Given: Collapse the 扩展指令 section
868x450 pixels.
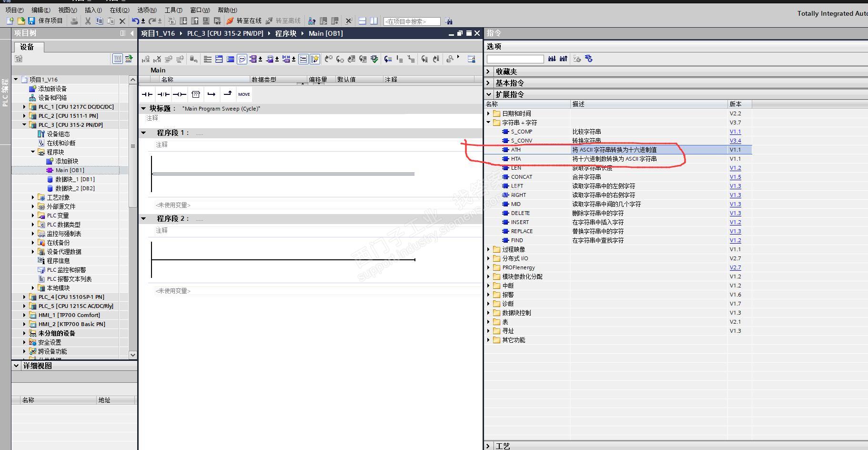Looking at the screenshot, I should click(488, 94).
